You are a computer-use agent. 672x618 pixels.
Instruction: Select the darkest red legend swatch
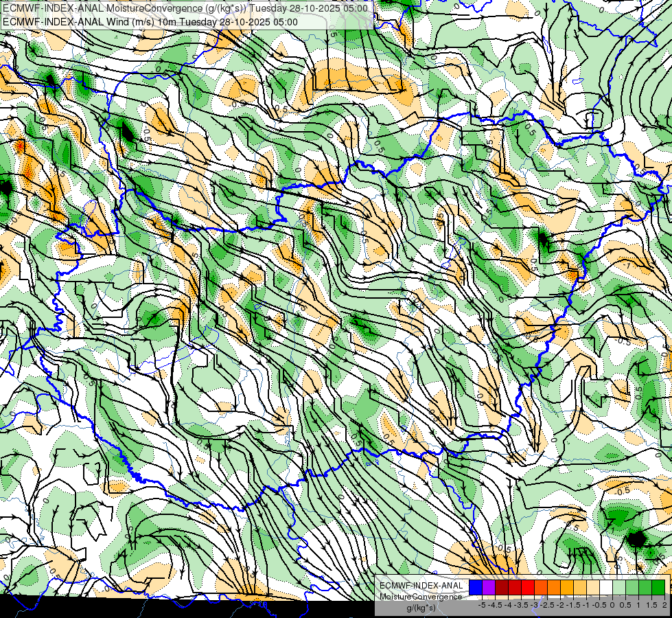(502, 587)
